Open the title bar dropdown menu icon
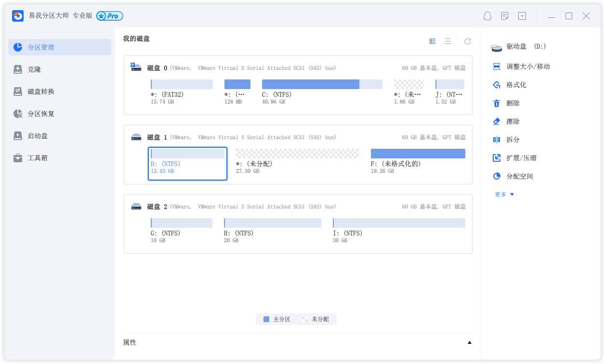The width and height of the screenshot is (605, 364). click(522, 16)
